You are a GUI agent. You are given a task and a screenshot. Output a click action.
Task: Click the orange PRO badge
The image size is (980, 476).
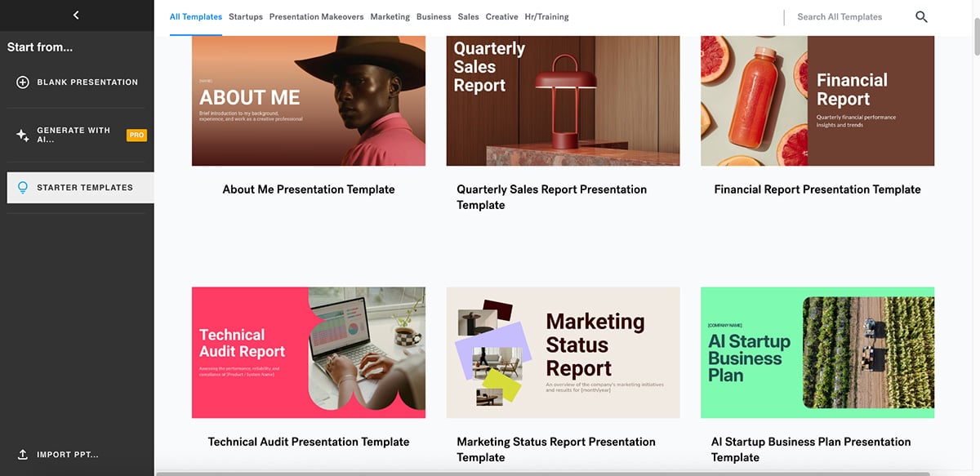136,135
